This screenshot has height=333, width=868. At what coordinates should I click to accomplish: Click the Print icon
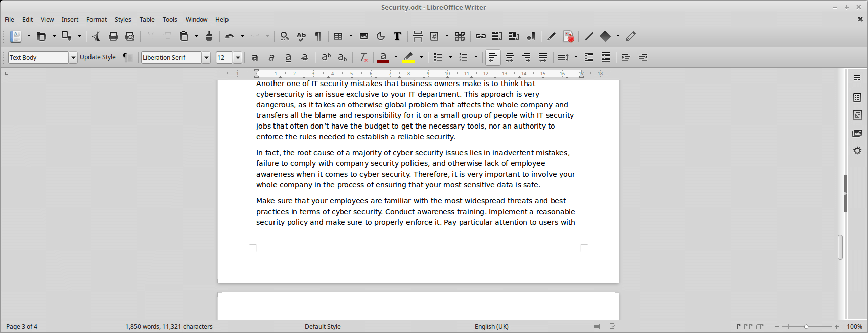click(113, 36)
